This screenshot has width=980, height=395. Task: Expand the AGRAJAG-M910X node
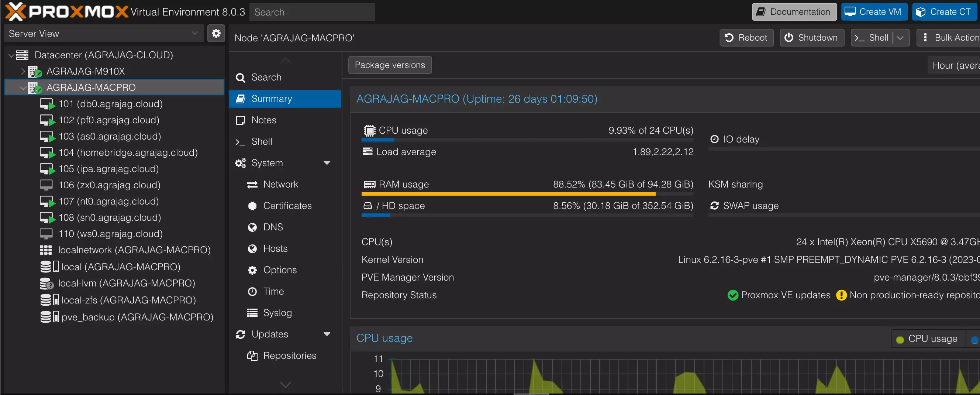coord(23,71)
